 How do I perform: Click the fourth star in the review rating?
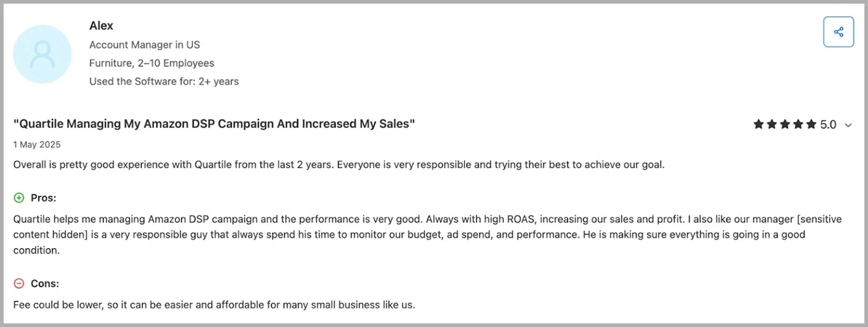tap(798, 124)
